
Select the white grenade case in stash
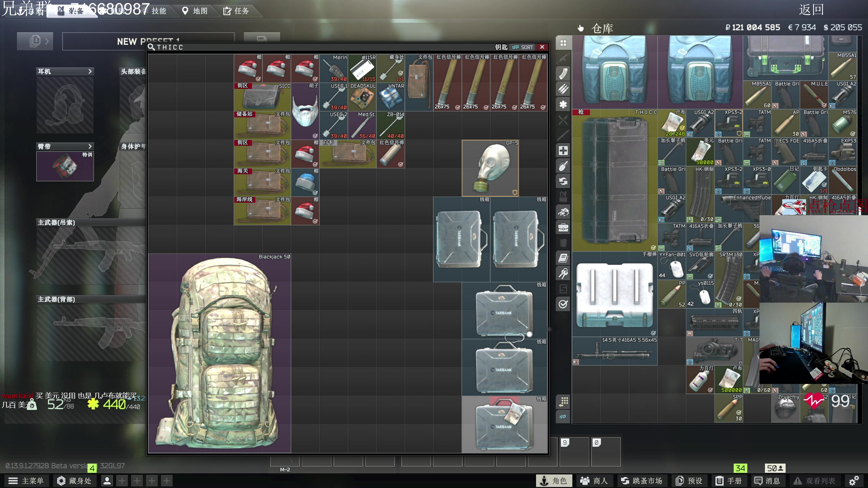click(x=615, y=294)
